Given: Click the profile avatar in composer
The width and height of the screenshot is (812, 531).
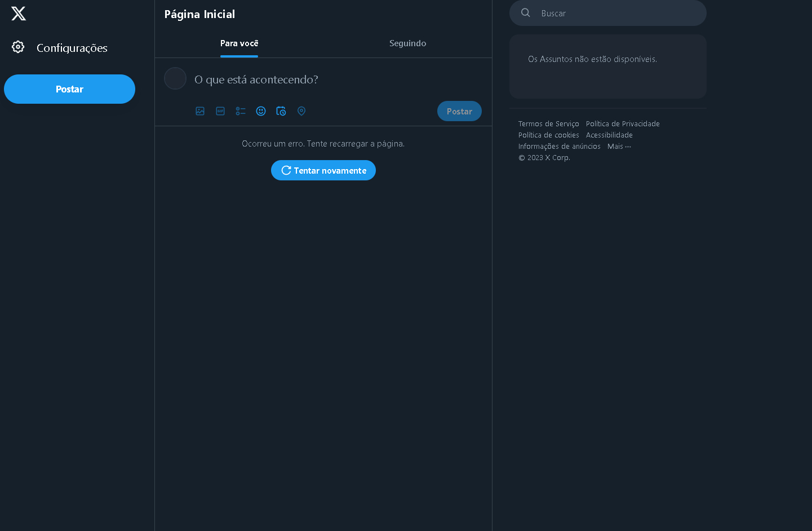Looking at the screenshot, I should point(175,78).
